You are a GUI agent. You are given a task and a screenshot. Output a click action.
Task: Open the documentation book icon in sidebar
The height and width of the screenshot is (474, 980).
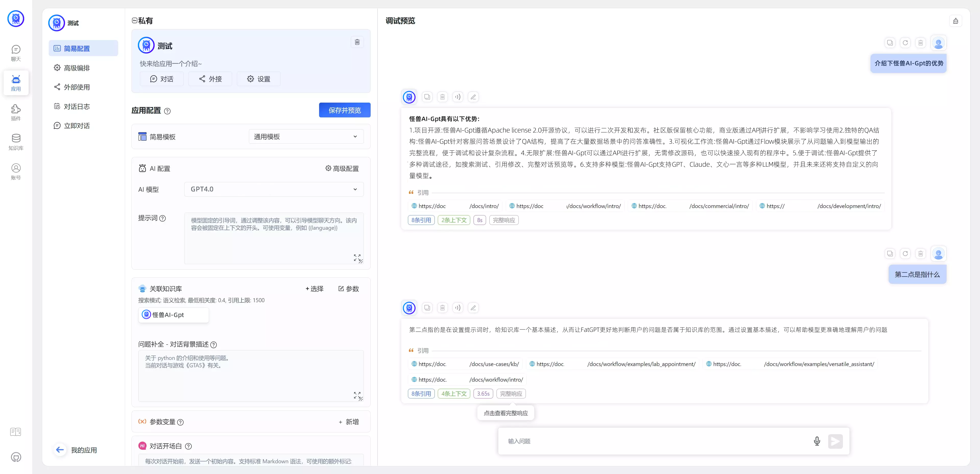16,432
